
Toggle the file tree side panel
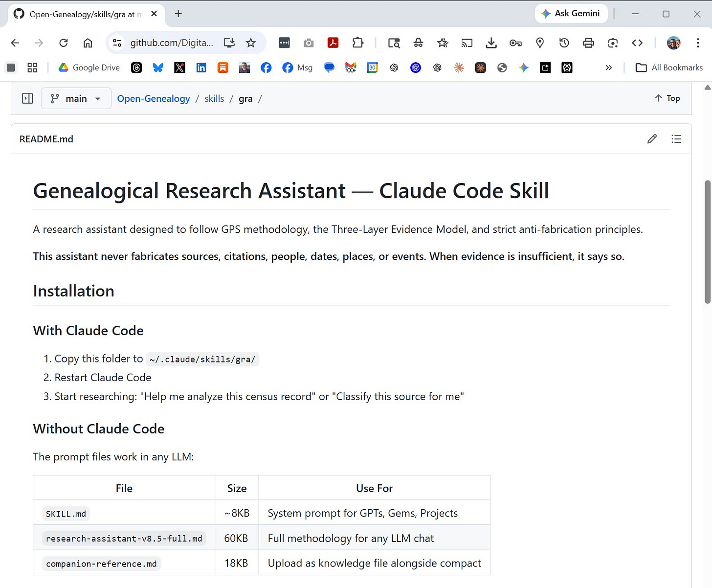(27, 98)
